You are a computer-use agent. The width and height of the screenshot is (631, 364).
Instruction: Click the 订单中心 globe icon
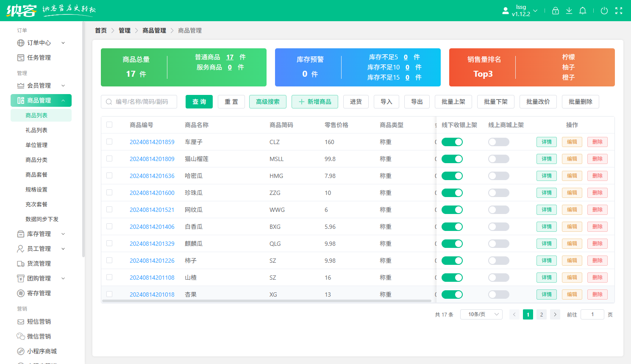tap(21, 43)
